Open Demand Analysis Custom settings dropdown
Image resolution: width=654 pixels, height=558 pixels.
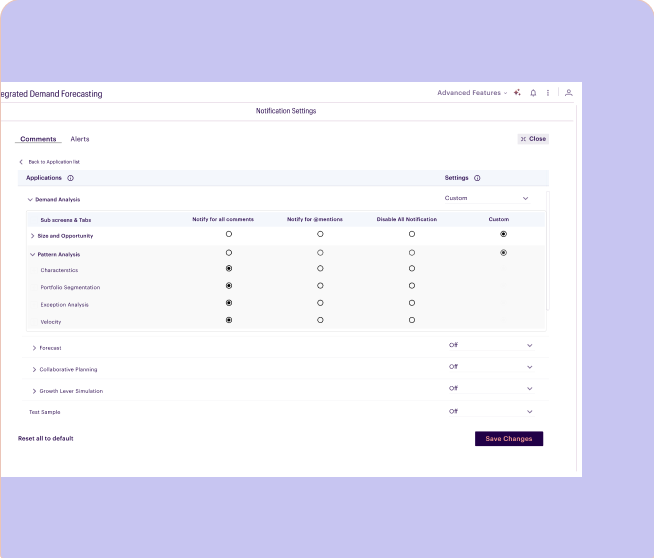[486, 198]
